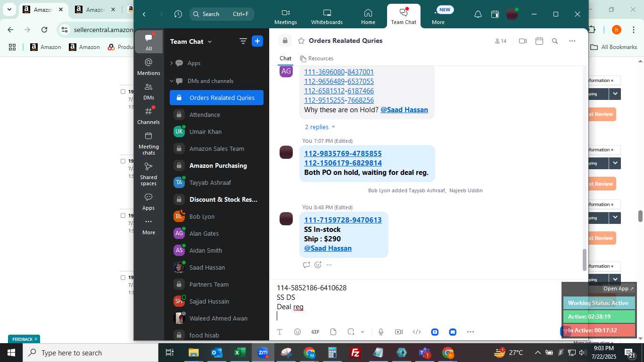The width and height of the screenshot is (644, 362).
Task: Open the notifications bell
Action: tap(478, 14)
